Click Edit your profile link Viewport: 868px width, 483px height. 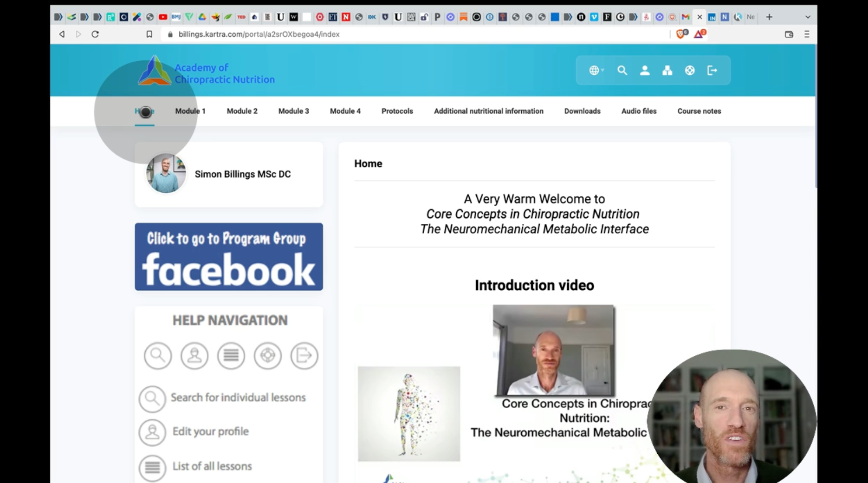(x=211, y=431)
